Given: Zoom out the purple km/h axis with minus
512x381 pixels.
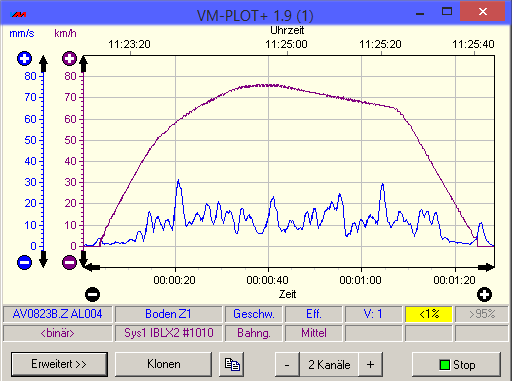Looking at the screenshot, I should 69,262.
